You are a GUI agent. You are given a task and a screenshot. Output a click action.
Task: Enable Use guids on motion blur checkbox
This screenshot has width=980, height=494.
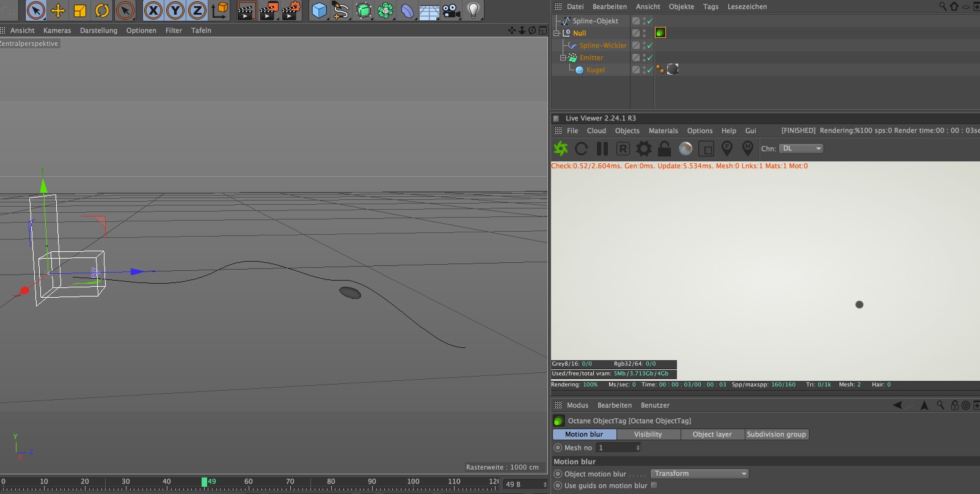pyautogui.click(x=654, y=485)
